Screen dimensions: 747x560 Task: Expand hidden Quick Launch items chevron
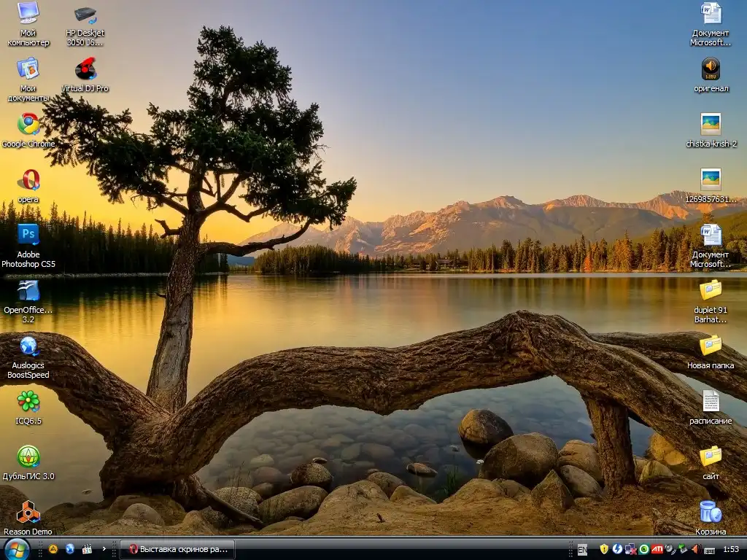(104, 548)
